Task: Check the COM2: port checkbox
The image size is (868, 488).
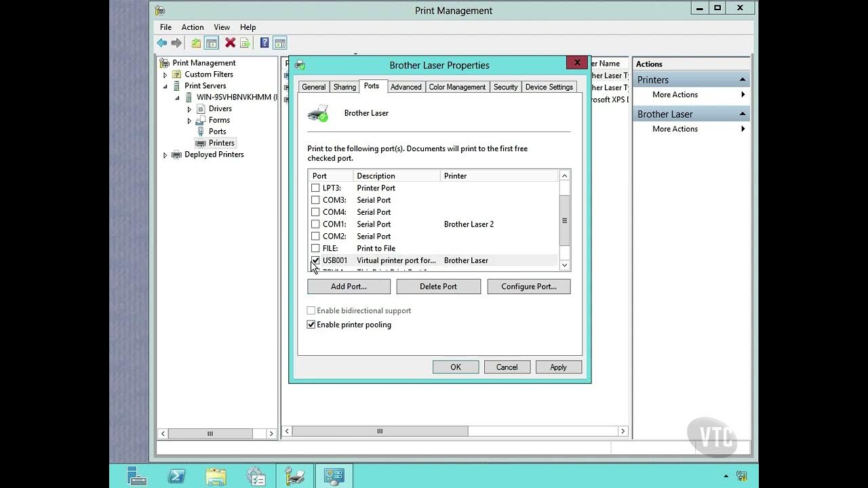Action: tap(315, 237)
